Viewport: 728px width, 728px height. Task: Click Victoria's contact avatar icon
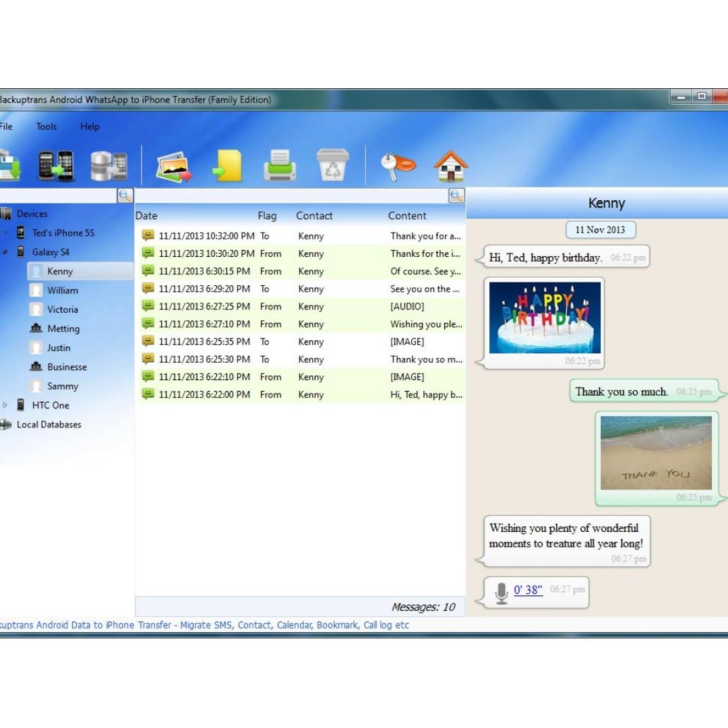point(36,309)
